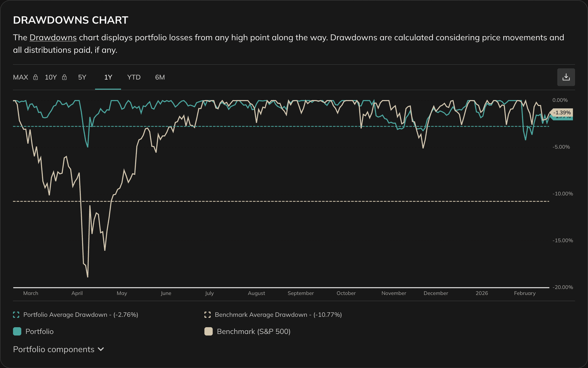Screen dimensions: 588x368
Task: Toggle the Benchmark (S&P 500) series
Action: coord(254,331)
